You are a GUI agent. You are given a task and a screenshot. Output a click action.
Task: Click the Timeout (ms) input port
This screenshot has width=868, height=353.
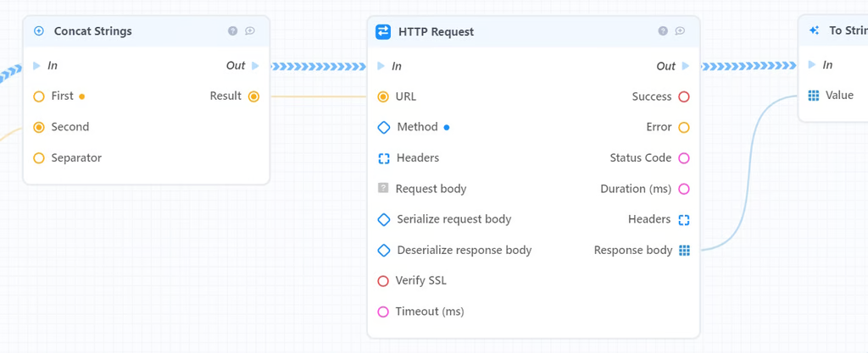click(383, 312)
